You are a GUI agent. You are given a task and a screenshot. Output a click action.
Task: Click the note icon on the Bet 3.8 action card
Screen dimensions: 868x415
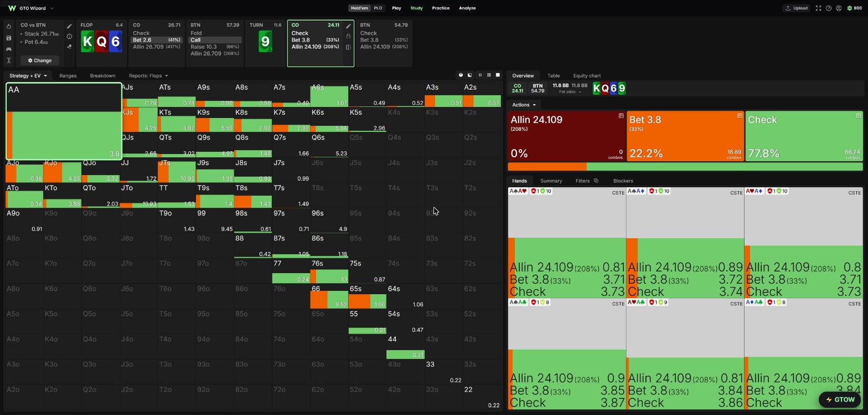pyautogui.click(x=740, y=116)
